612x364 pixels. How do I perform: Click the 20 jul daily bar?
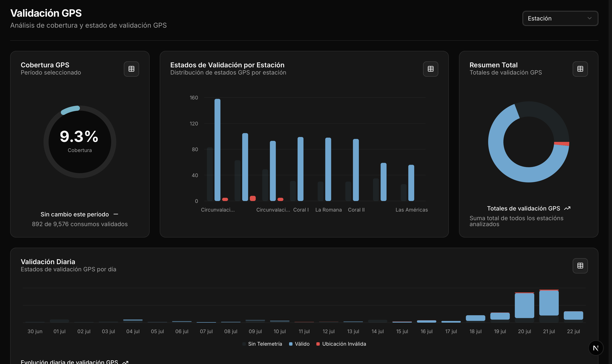[524, 305]
